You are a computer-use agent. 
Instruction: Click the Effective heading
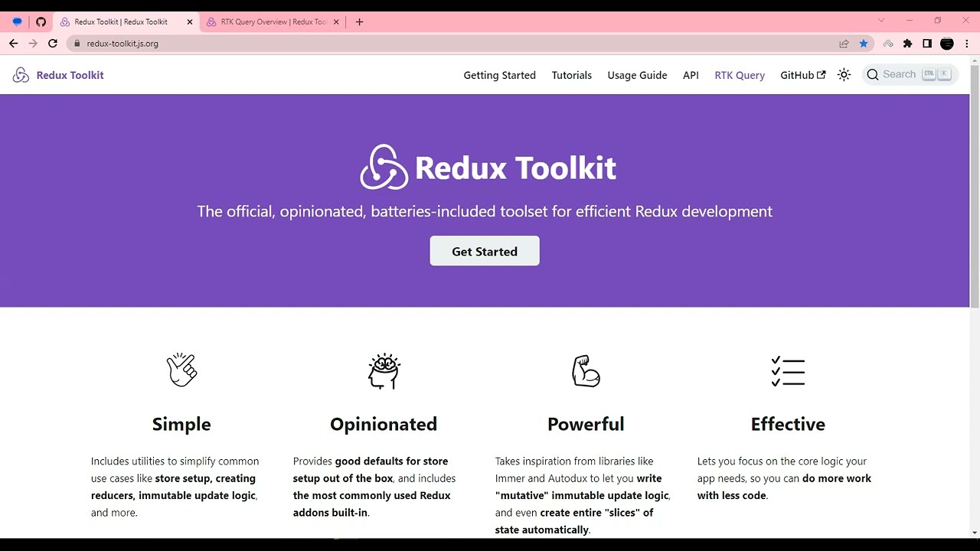(x=788, y=424)
